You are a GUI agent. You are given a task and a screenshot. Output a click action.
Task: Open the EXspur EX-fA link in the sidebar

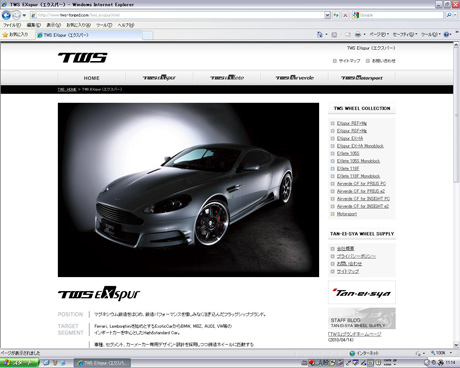click(350, 138)
